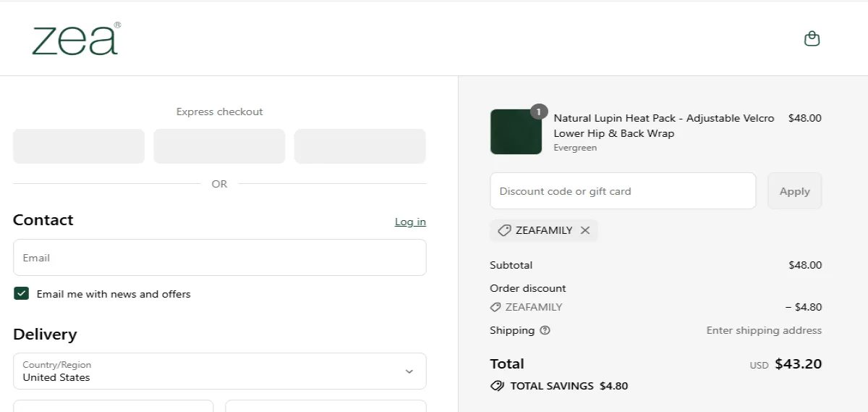
Task: Click the Evergreen heat pack product thumbnail
Action: pos(516,132)
